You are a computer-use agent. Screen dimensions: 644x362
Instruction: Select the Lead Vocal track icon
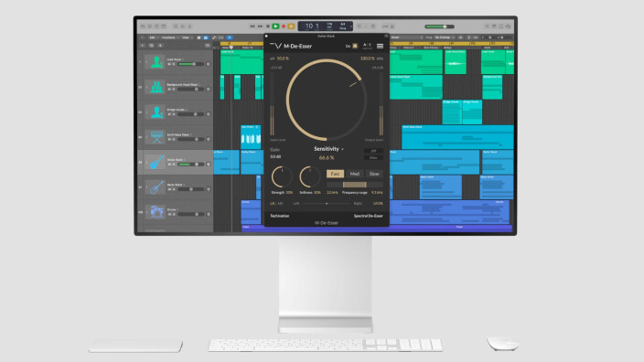tap(156, 62)
